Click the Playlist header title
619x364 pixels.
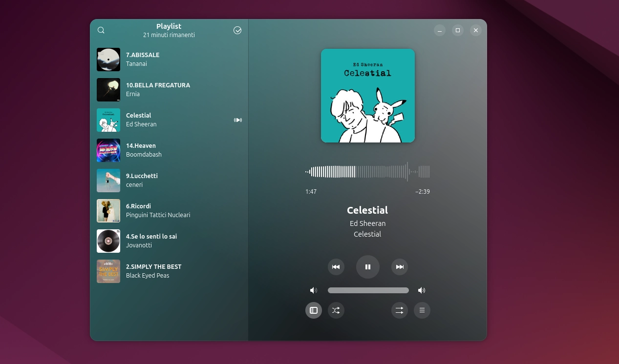pyautogui.click(x=169, y=26)
